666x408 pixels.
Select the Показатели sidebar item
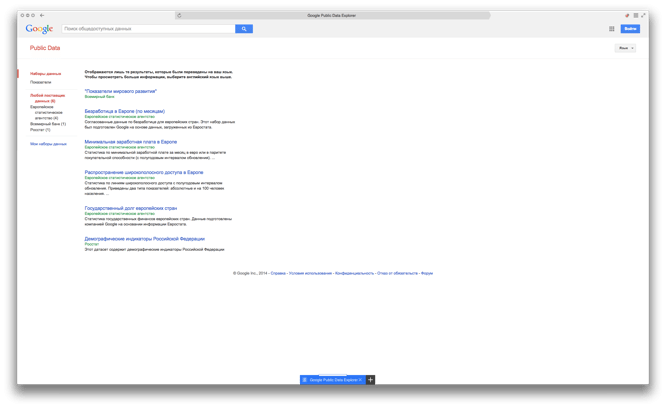40,82
